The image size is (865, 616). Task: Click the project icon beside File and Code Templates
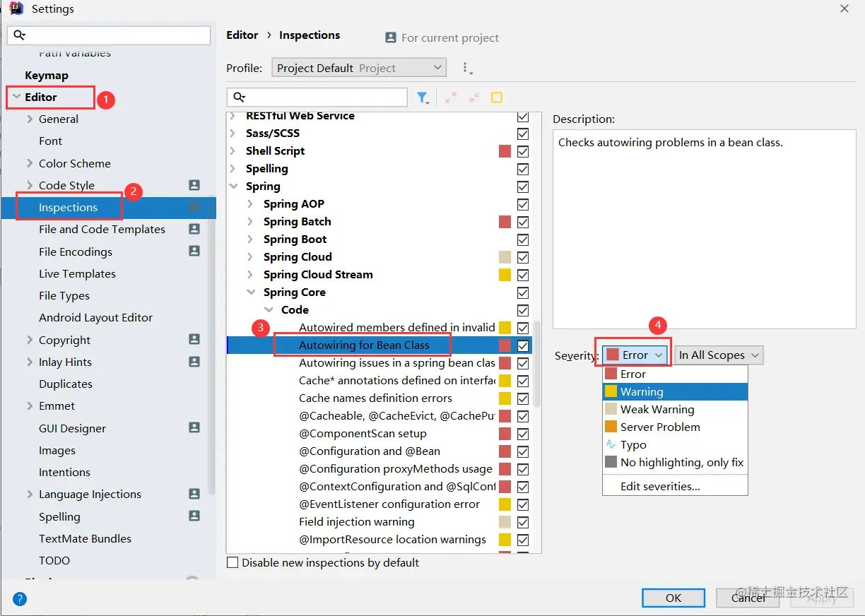[194, 229]
